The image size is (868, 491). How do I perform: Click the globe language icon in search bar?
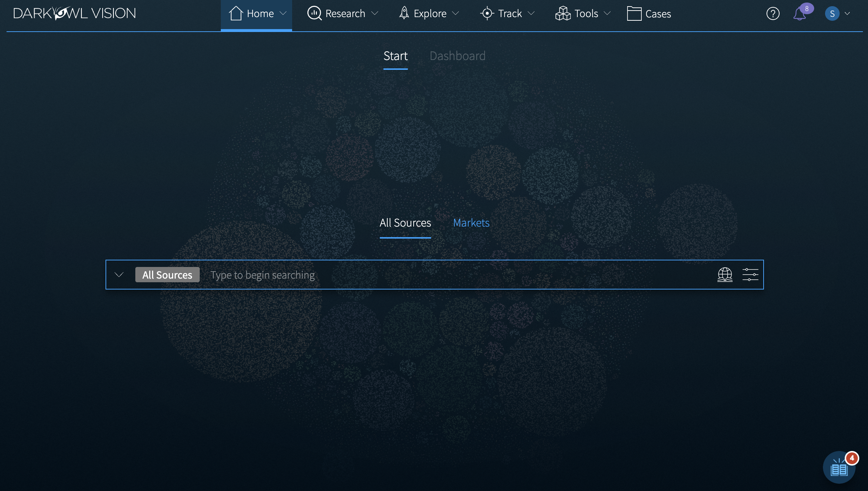tap(725, 275)
